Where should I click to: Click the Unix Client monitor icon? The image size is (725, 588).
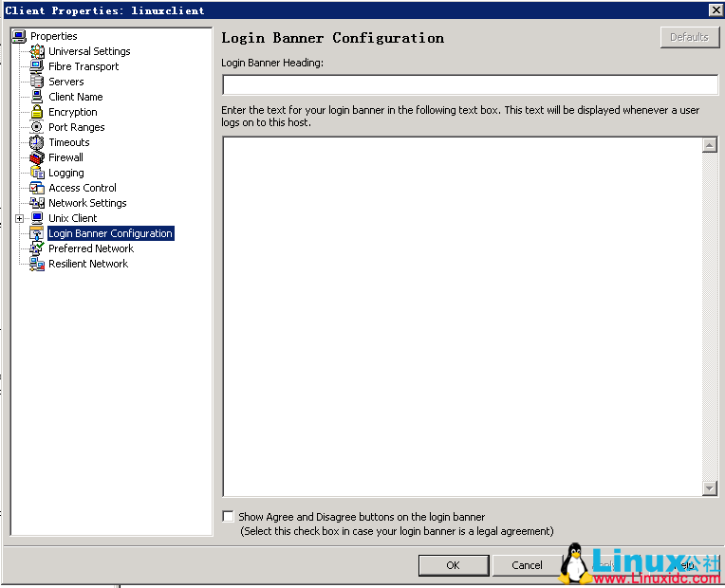pos(37,218)
